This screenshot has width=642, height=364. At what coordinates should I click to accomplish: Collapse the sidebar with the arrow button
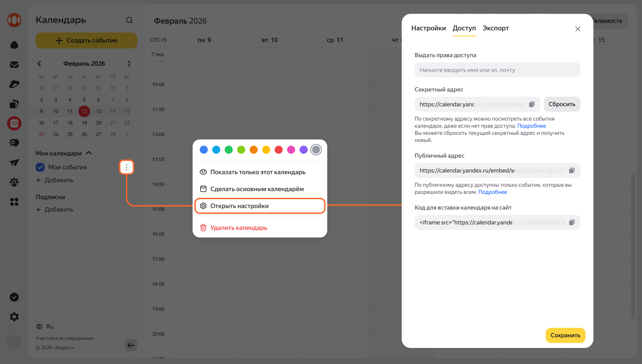click(131, 345)
